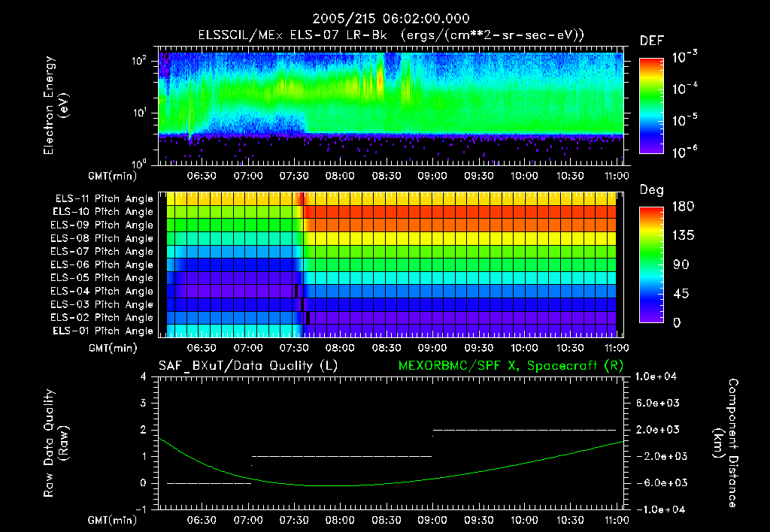Click the '90' value on the Deg scale
Screen dimensions: 770x532
point(681,264)
